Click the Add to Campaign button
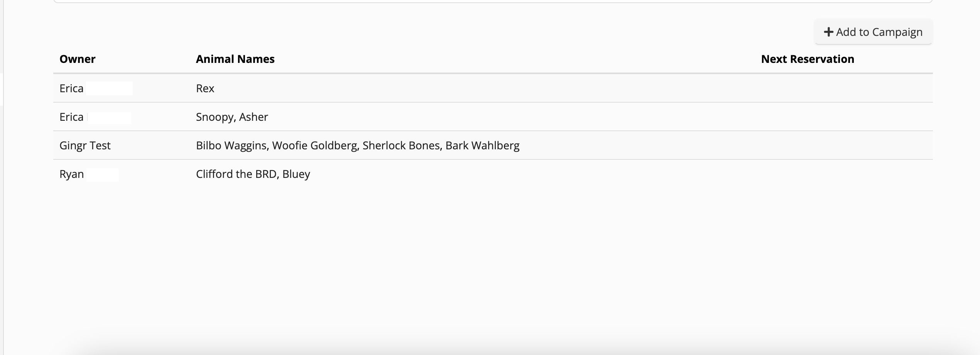This screenshot has width=980, height=355. click(873, 32)
